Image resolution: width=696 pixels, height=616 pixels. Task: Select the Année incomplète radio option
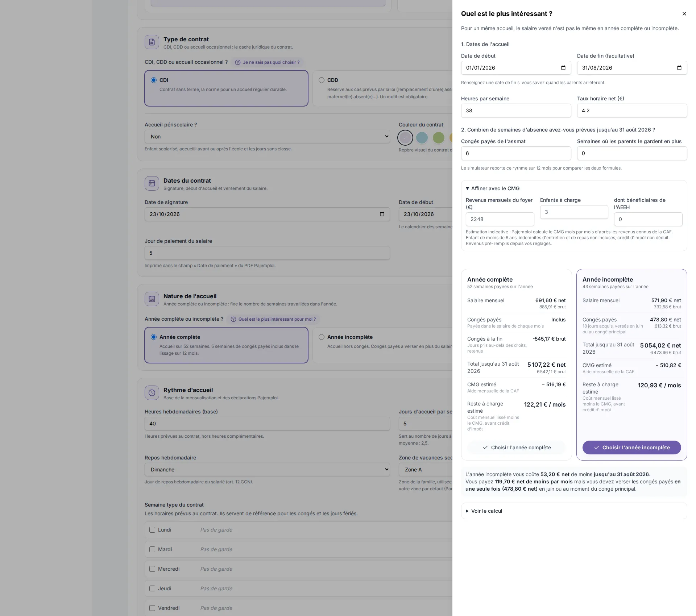[x=322, y=337]
